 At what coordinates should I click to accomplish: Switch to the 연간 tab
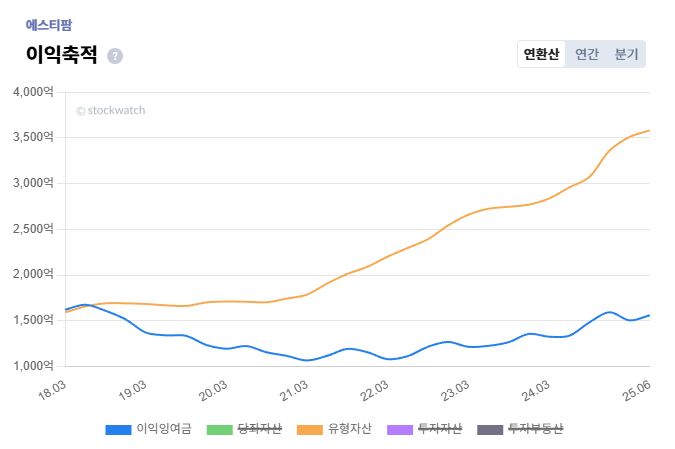(x=587, y=54)
